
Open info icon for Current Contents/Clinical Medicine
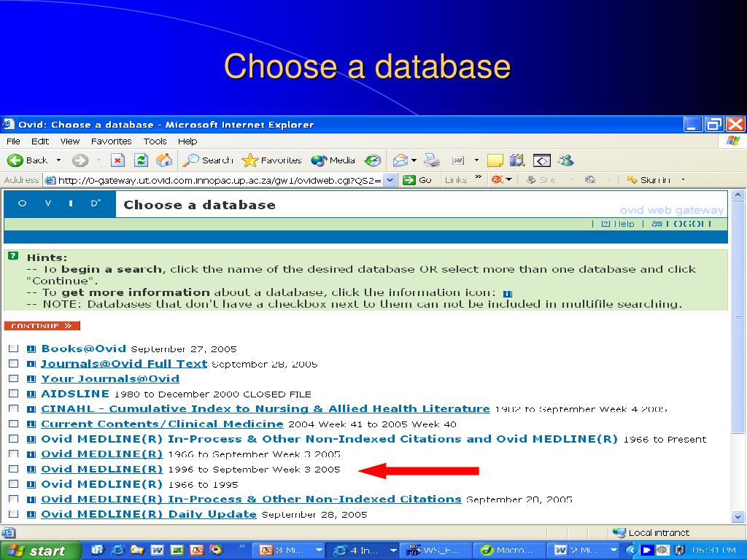click(31, 424)
